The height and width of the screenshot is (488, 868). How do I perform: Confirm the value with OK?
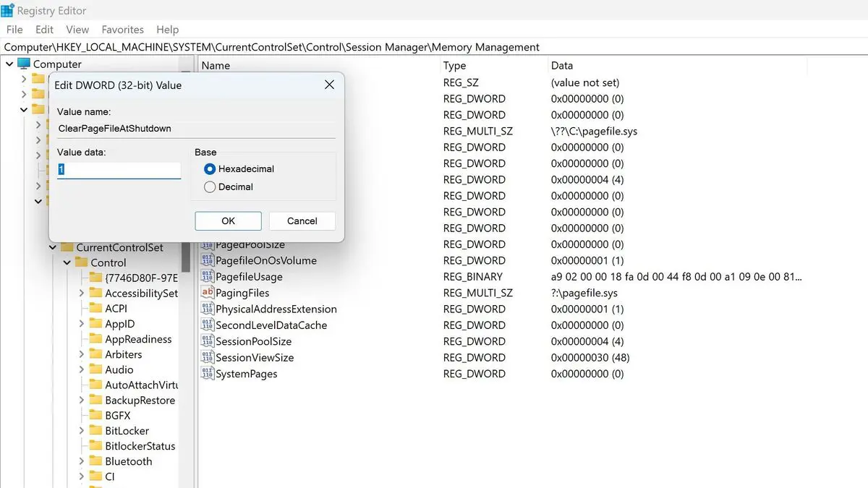(228, 221)
